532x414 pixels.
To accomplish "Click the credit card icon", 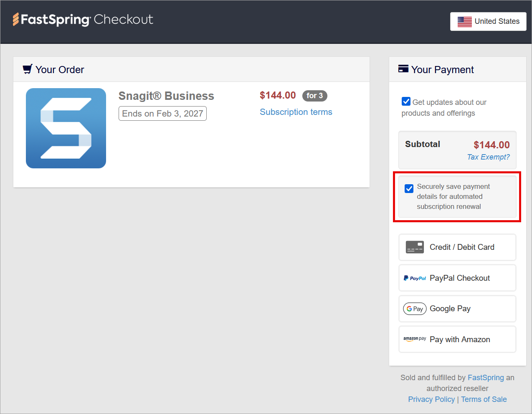I will (415, 247).
